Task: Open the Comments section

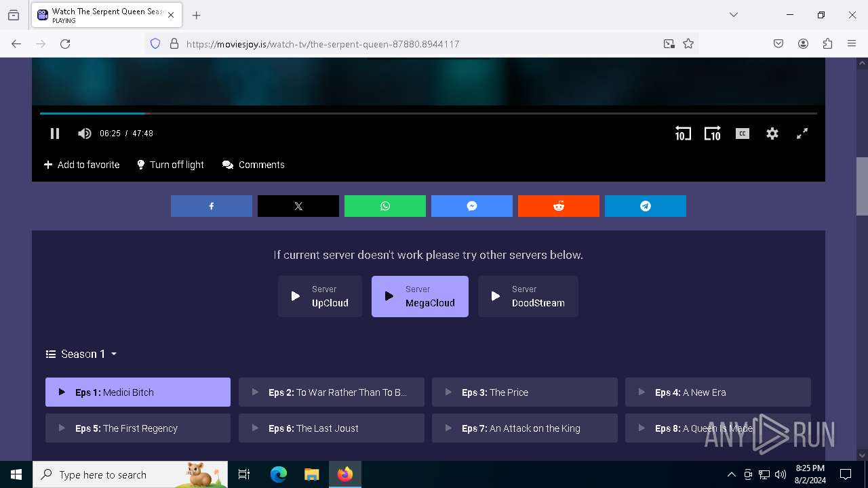Action: [254, 165]
